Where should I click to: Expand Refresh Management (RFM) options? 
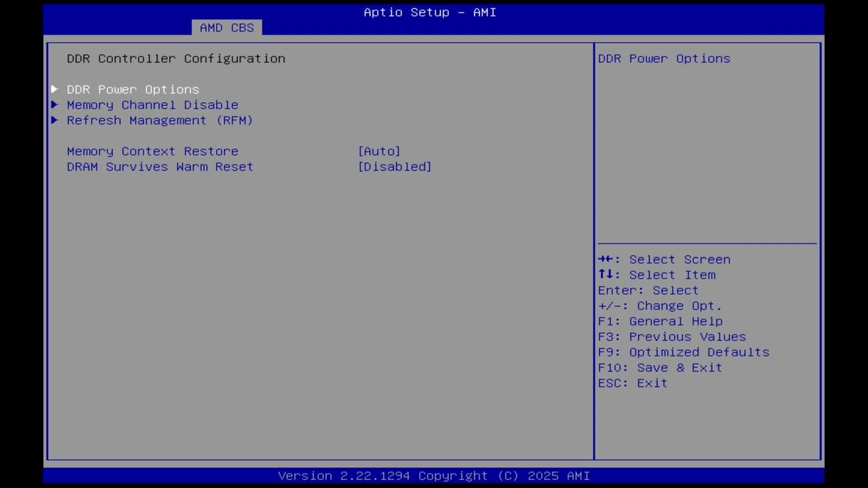(159, 120)
